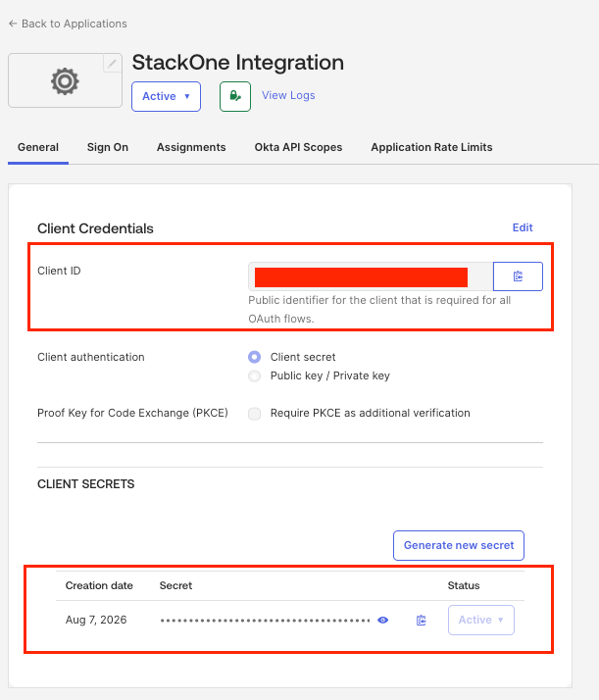The height and width of the screenshot is (700, 599).
Task: Switch to the Sign On tab
Action: (108, 147)
